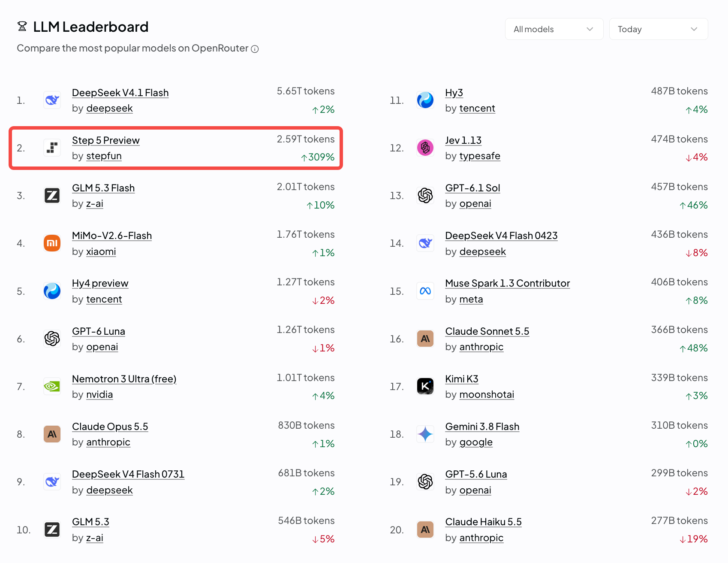This screenshot has width=728, height=563.
Task: Click the 48% increase figure
Action: tap(694, 348)
